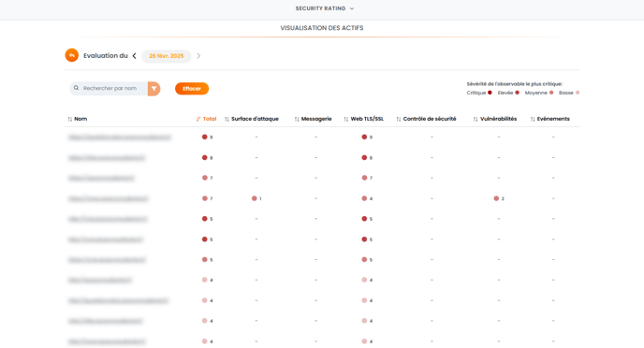
Task: Click the red dot beside Total 8
Action: click(205, 157)
